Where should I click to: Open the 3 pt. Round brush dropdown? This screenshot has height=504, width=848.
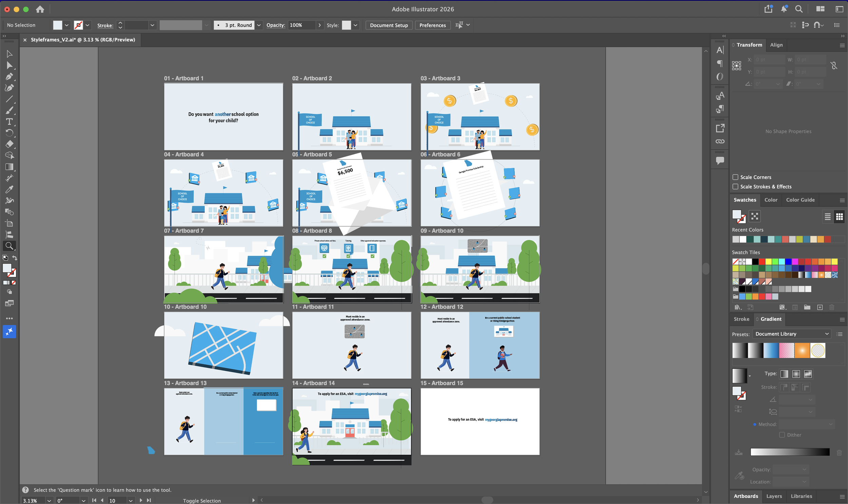(259, 25)
